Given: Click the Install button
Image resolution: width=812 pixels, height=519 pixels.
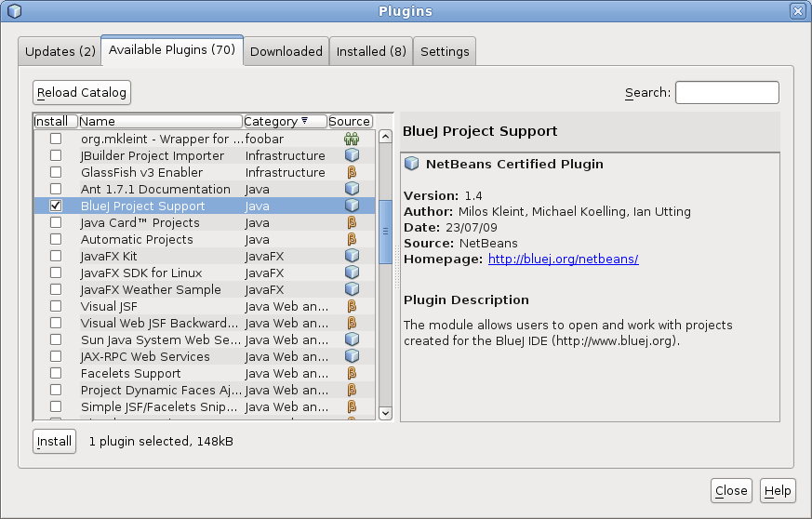Looking at the screenshot, I should tap(54, 441).
